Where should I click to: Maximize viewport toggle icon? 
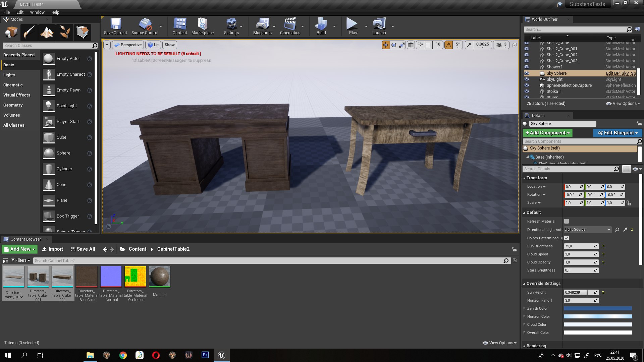[x=515, y=45]
